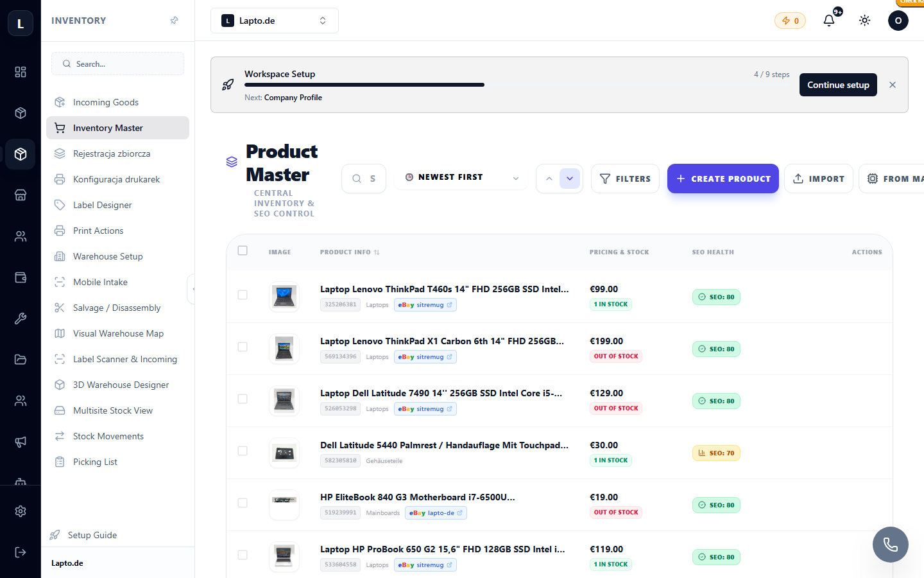Viewport: 924px width, 578px height.
Task: Click SEO: 80 badge for ThinkPad T460s
Action: coord(716,297)
